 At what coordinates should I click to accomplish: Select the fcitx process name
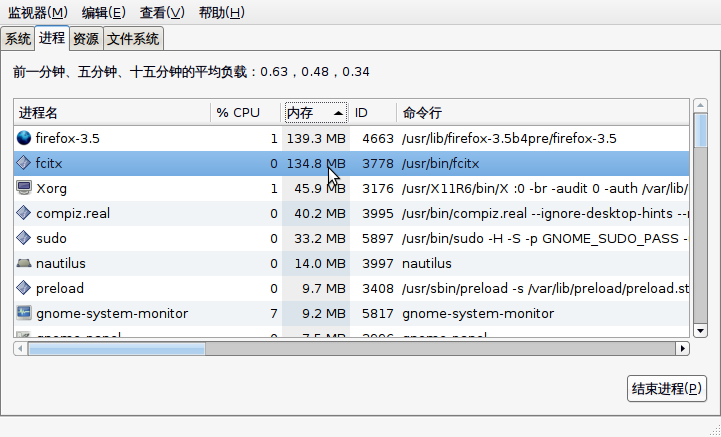(x=49, y=163)
